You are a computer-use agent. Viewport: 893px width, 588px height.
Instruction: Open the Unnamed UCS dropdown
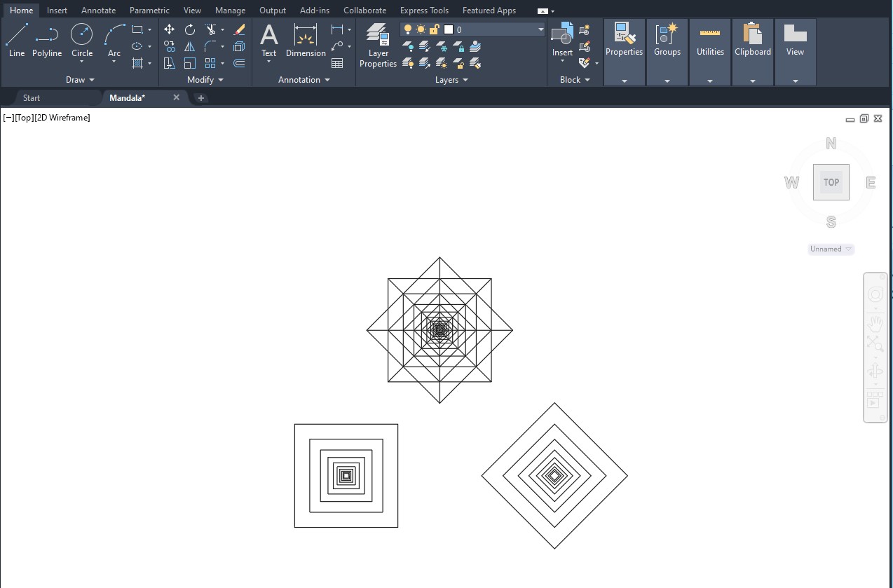(x=831, y=249)
